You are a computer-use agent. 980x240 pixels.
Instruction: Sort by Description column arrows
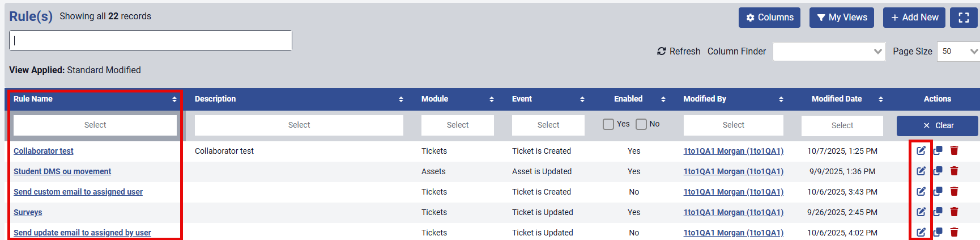click(x=401, y=99)
